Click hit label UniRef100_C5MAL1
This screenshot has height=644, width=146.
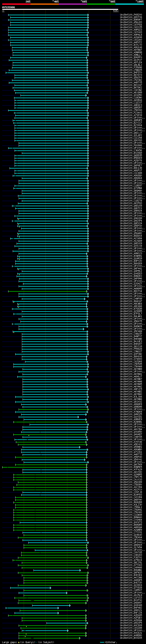click(131, 507)
